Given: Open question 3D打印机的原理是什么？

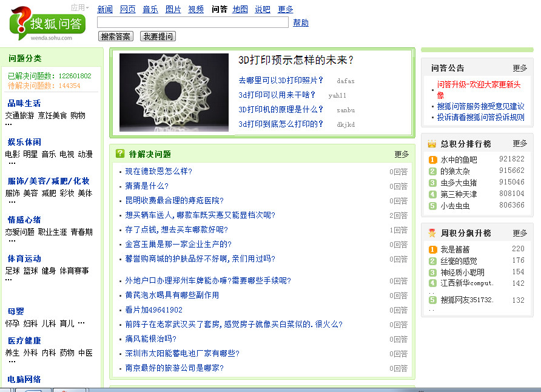Looking at the screenshot, I should pyautogui.click(x=280, y=109).
